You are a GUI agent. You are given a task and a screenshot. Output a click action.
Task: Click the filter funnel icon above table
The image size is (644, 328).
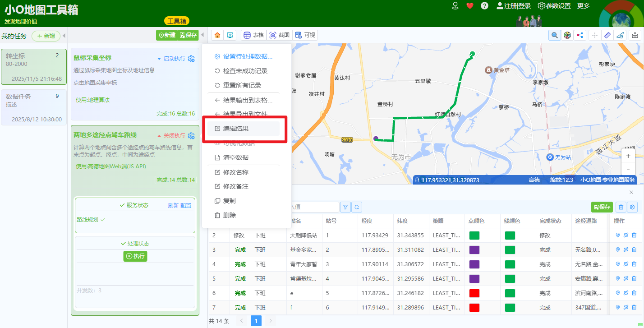345,207
